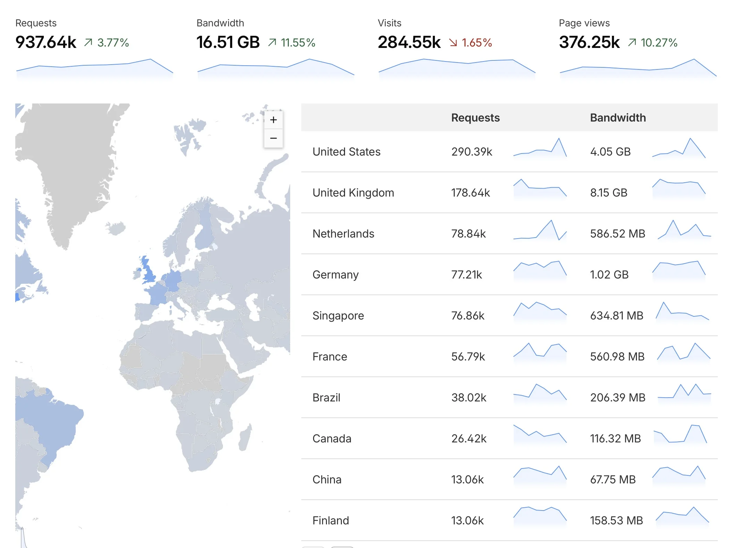Open United States requests sparkline
Viewport: 756px width, 548px height.
pyautogui.click(x=540, y=148)
